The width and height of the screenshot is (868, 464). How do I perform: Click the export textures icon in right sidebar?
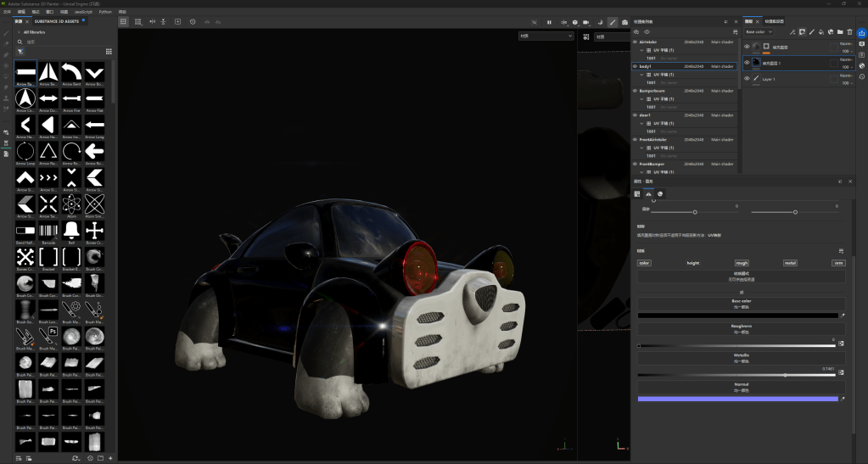(x=861, y=33)
